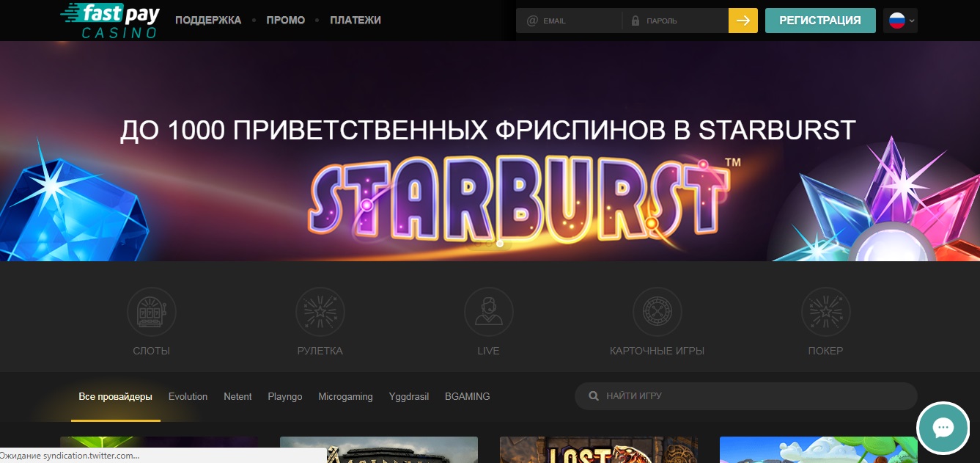Focus the Найти игру search field
Image resolution: width=980 pixels, height=463 pixels.
coord(746,396)
